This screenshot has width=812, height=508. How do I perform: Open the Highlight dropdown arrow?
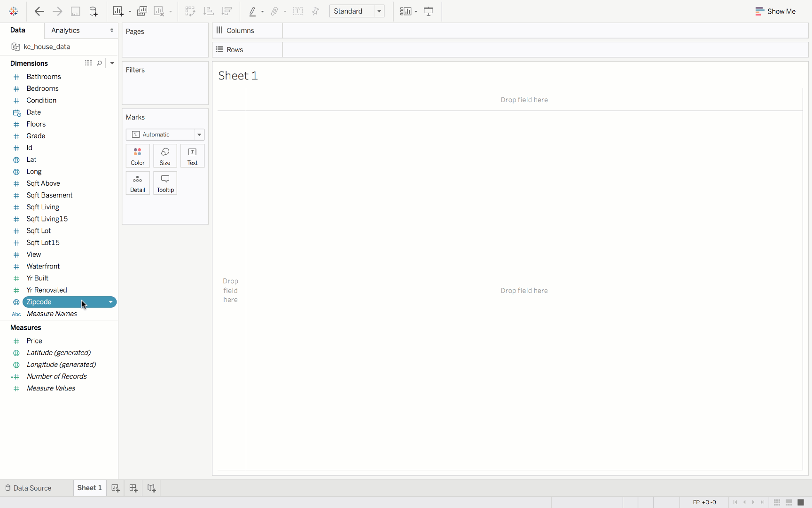(x=262, y=12)
